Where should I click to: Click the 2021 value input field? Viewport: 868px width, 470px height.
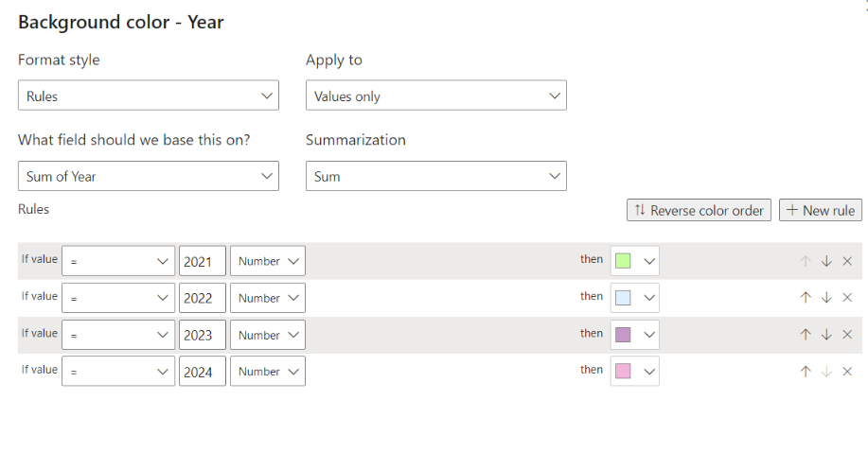[202, 261]
